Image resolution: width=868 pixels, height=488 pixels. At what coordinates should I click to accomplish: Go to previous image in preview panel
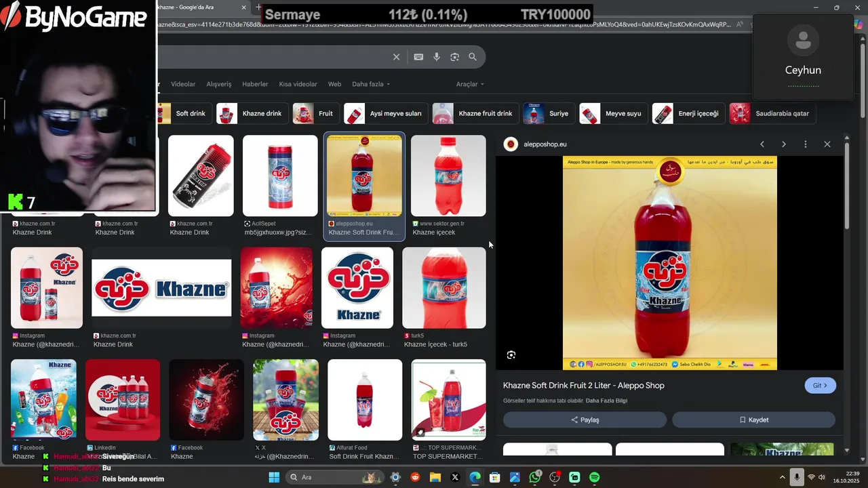tap(762, 144)
